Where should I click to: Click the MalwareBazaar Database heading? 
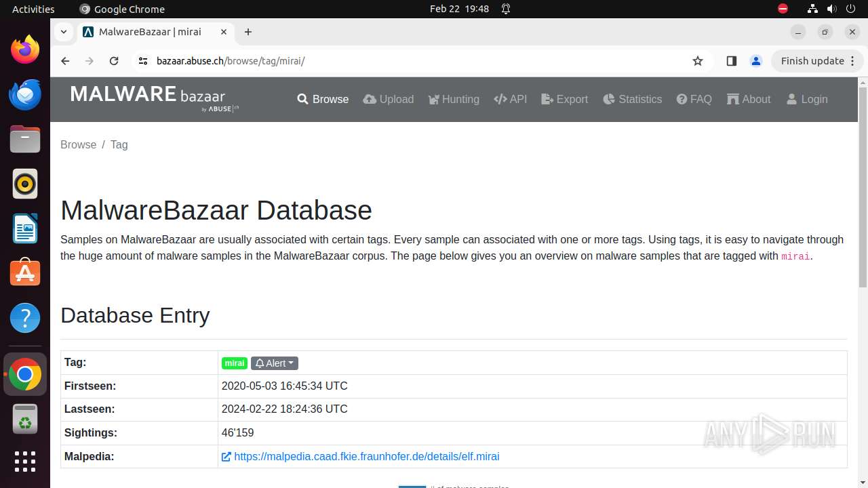(216, 210)
